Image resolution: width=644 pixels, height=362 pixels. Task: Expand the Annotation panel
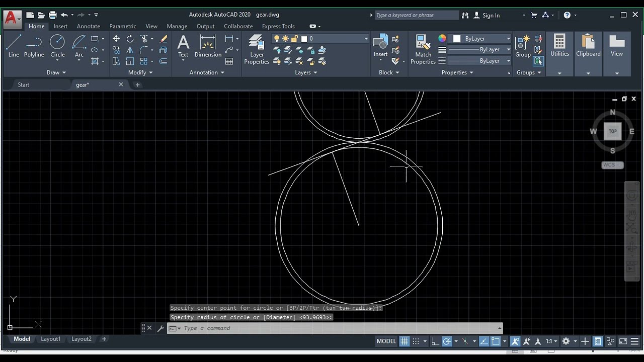(207, 72)
